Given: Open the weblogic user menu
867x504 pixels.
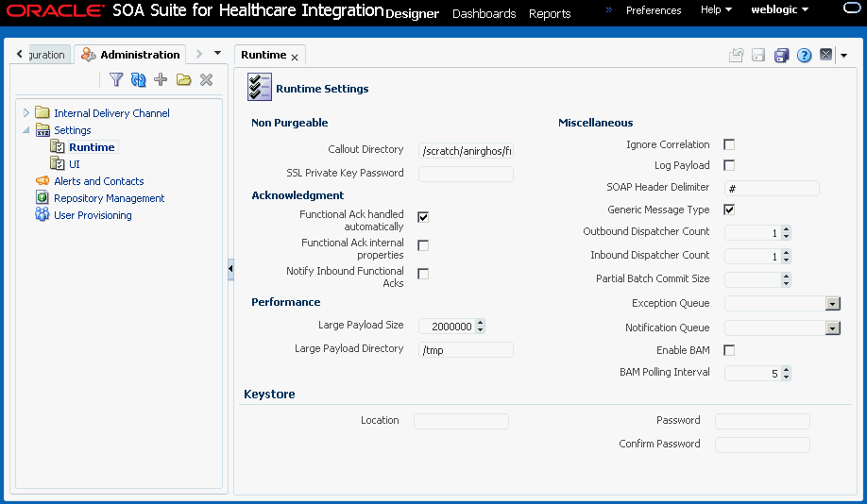Looking at the screenshot, I should [x=779, y=9].
